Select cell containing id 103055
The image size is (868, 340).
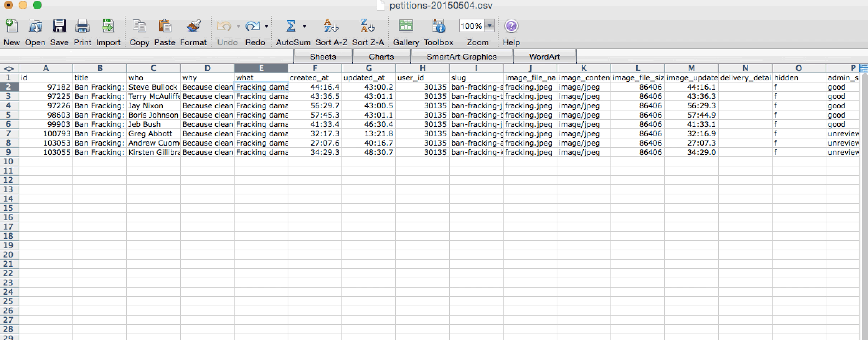point(46,152)
